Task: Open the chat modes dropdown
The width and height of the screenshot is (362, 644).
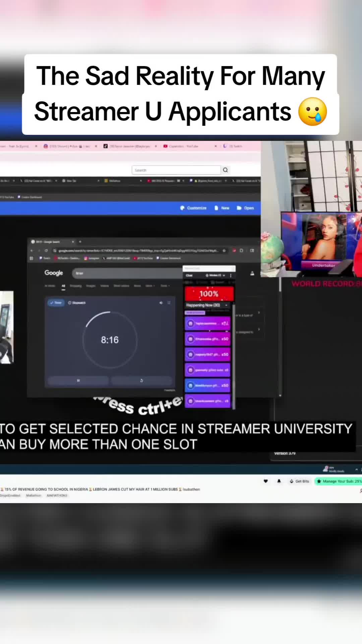Action: [x=216, y=275]
